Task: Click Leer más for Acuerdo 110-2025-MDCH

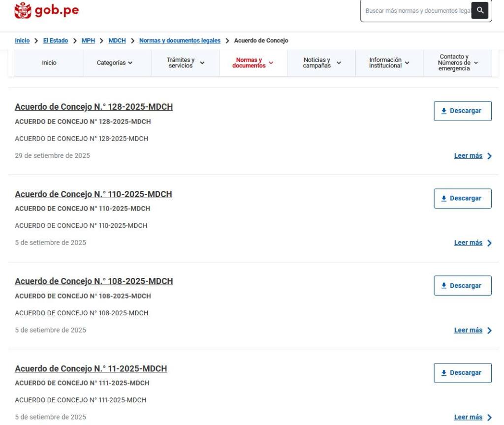Action: pos(472,243)
